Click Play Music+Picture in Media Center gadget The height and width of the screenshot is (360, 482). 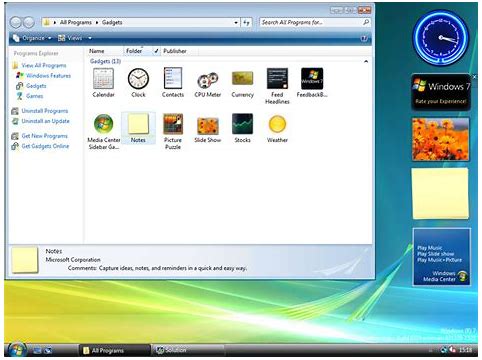(439, 260)
